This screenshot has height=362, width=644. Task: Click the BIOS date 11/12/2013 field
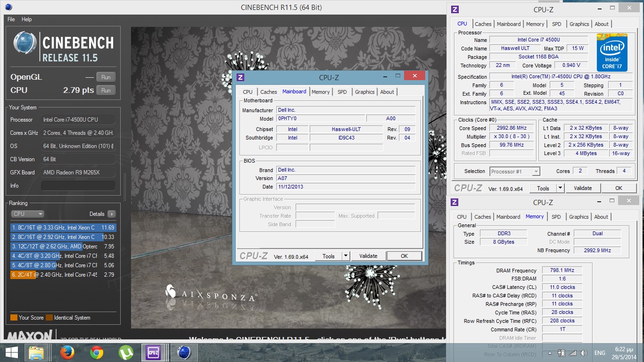coord(346,187)
